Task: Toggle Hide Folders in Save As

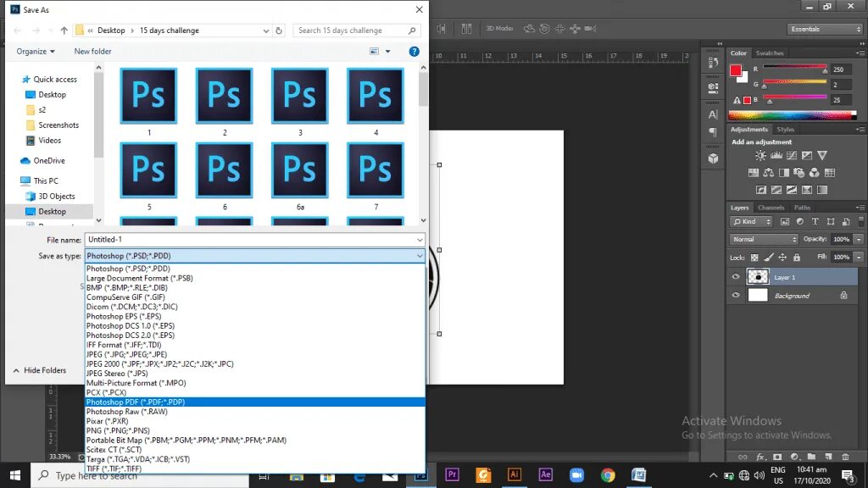Action: point(39,370)
